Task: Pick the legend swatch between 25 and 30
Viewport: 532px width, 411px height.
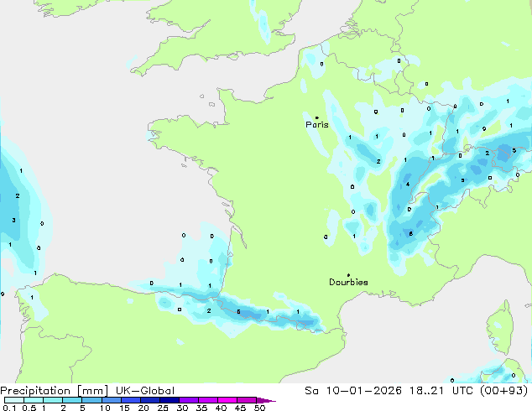Action: pyautogui.click(x=169, y=400)
